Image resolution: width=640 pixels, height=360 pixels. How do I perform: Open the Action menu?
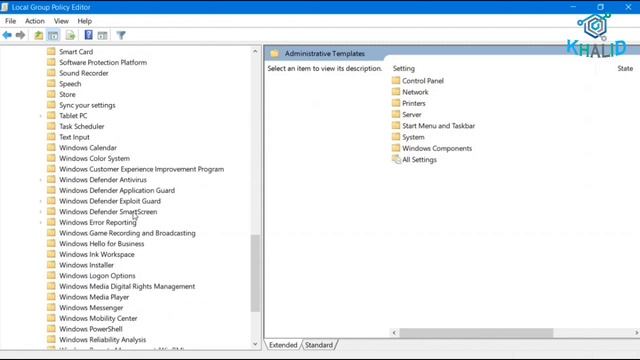point(35,21)
